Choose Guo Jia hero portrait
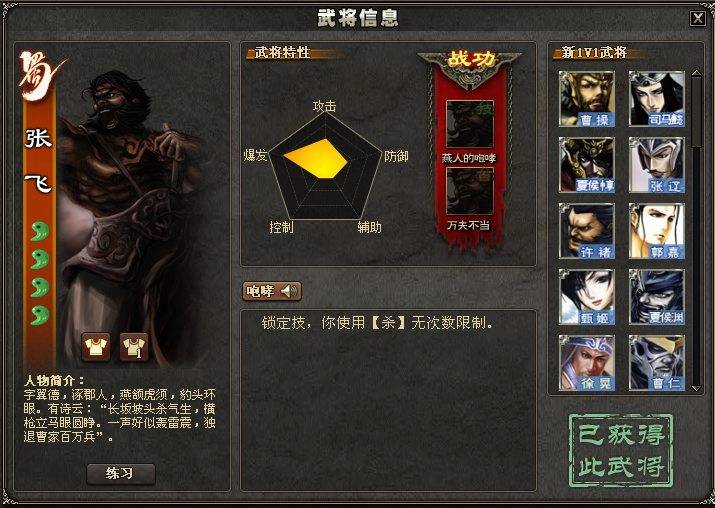Viewport: 715px width, 508px height. (x=657, y=231)
